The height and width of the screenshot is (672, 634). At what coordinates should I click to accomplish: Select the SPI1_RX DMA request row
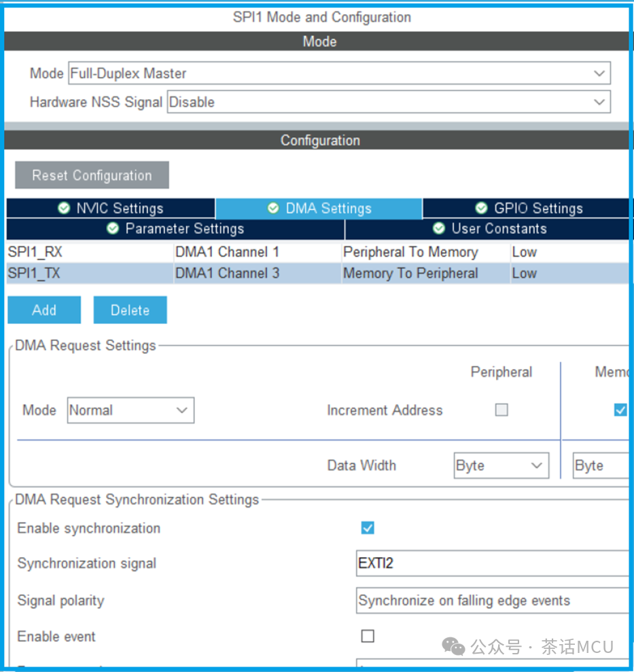[x=88, y=252]
